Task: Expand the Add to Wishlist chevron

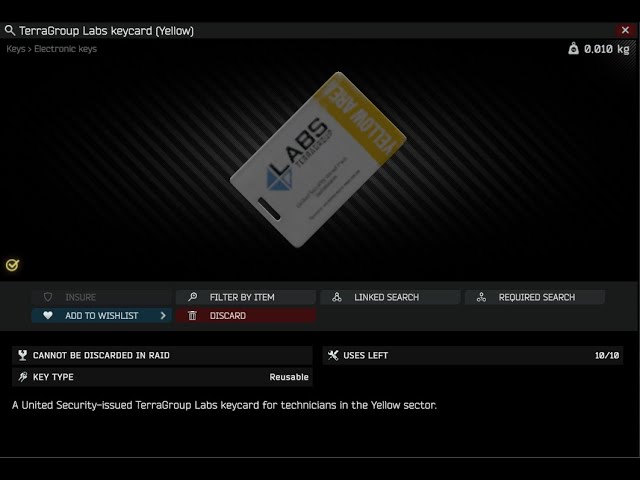Action: [x=163, y=315]
